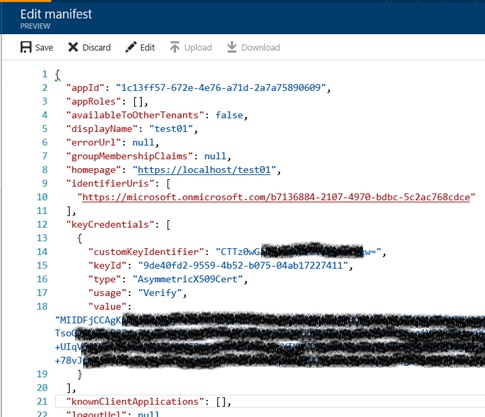The width and height of the screenshot is (485, 417).
Task: Click the Discard X icon
Action: coord(73,47)
